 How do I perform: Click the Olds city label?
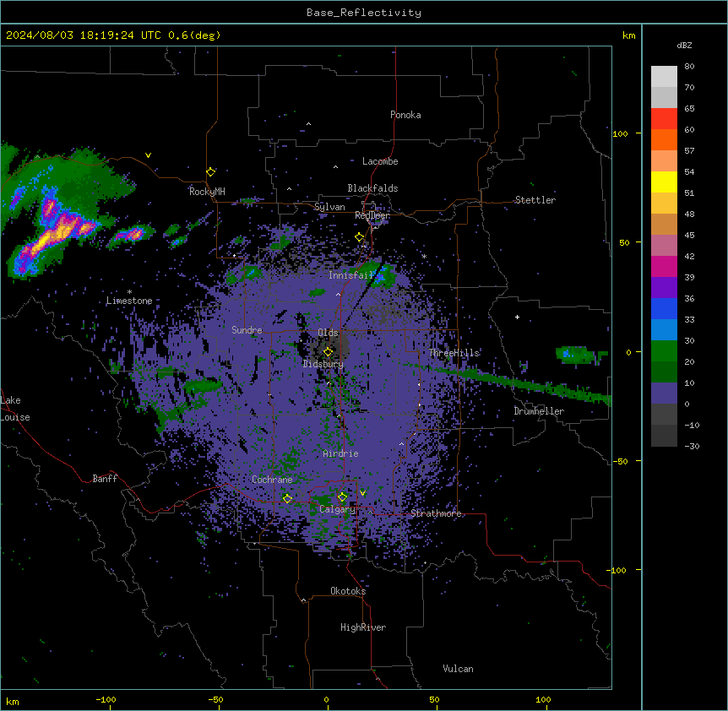tap(328, 333)
